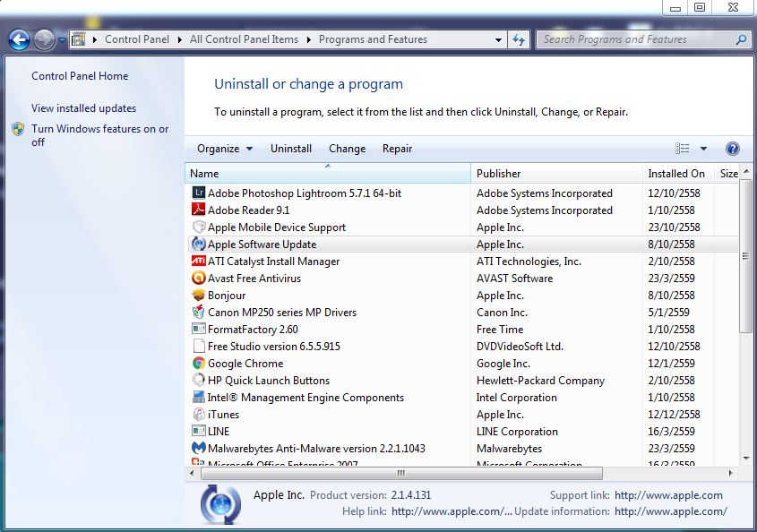Viewport: 757px width, 532px height.
Task: Click the horizontal scrollbar left arrow
Action: (x=192, y=473)
